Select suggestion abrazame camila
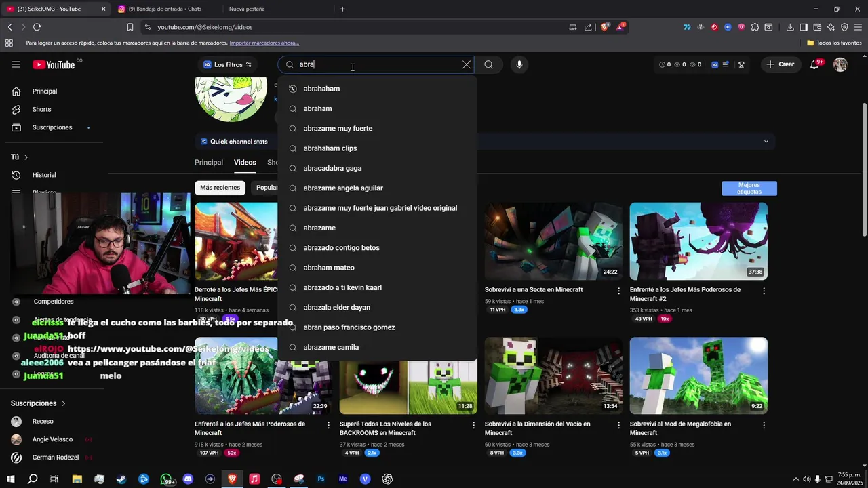 point(377,347)
